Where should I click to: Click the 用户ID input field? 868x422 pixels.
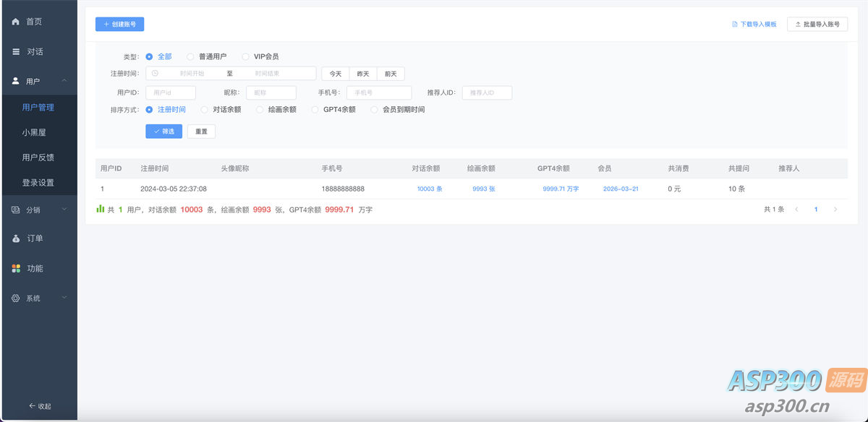pos(170,92)
